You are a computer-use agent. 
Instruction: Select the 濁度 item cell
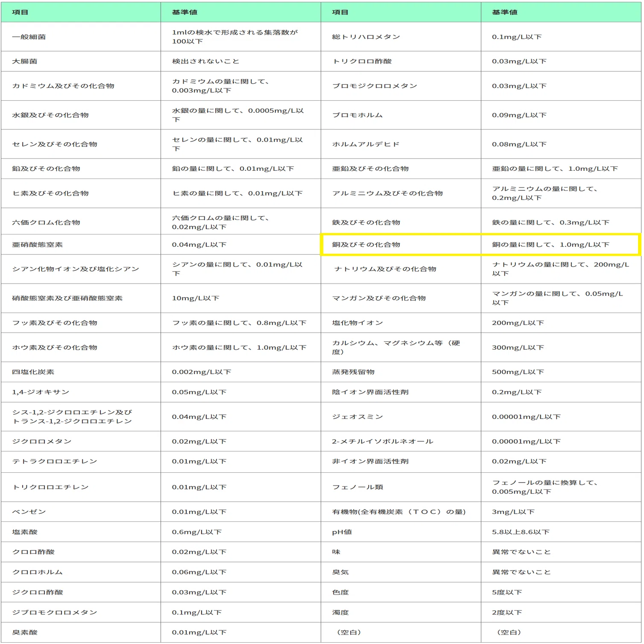tap(401, 612)
